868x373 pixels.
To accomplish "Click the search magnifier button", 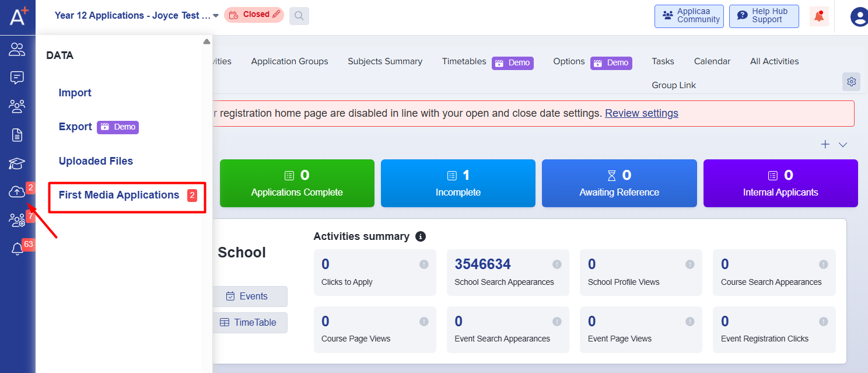I will 299,16.
